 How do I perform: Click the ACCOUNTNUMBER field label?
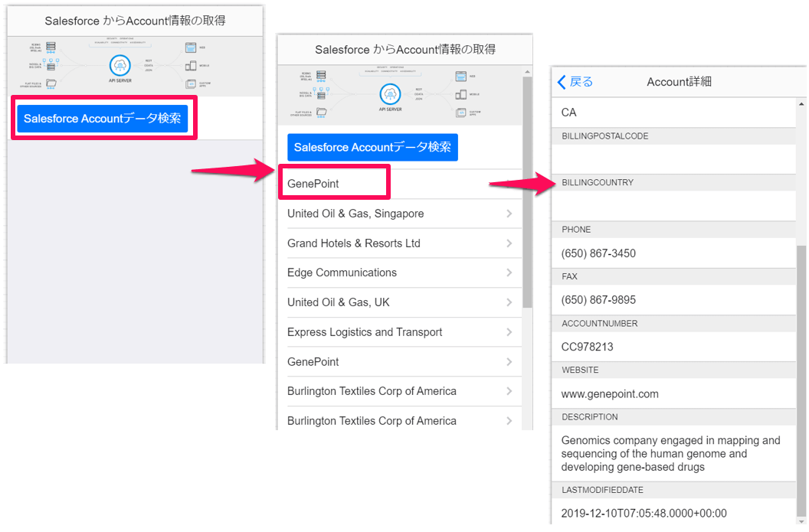pos(600,323)
